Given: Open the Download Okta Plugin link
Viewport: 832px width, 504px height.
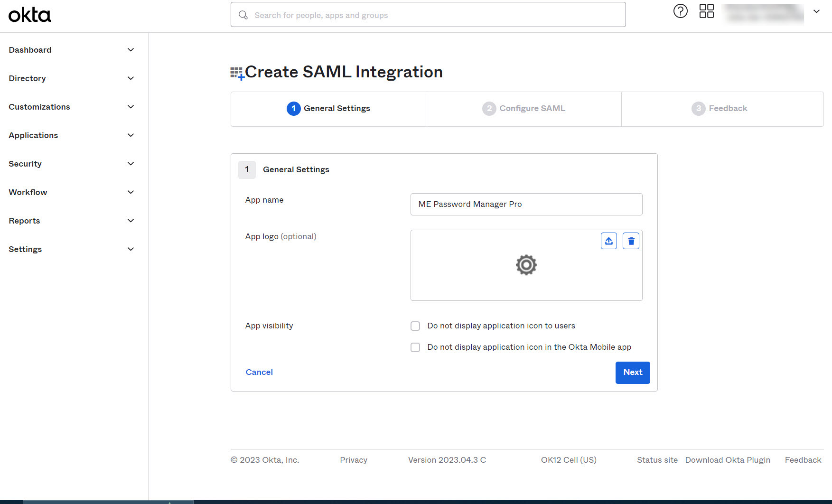Looking at the screenshot, I should [728, 460].
